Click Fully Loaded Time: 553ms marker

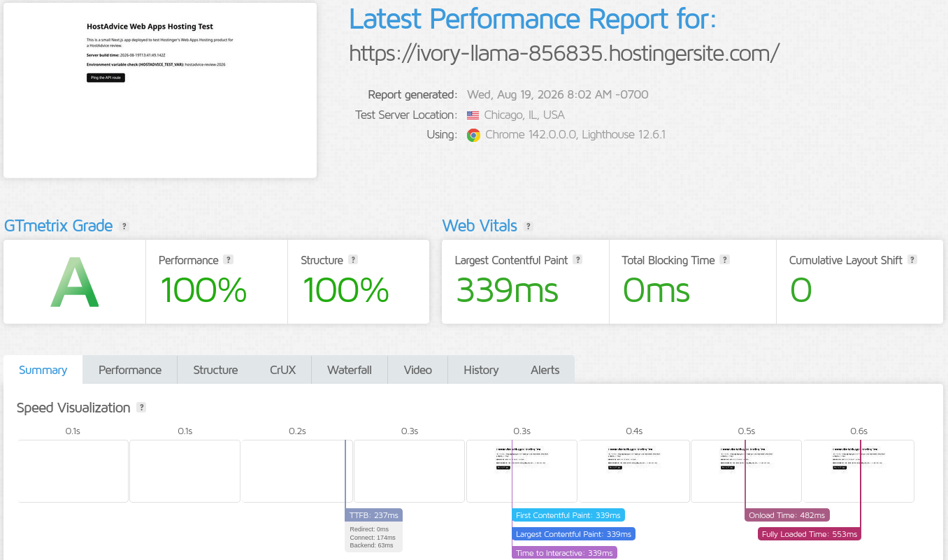[x=810, y=534]
